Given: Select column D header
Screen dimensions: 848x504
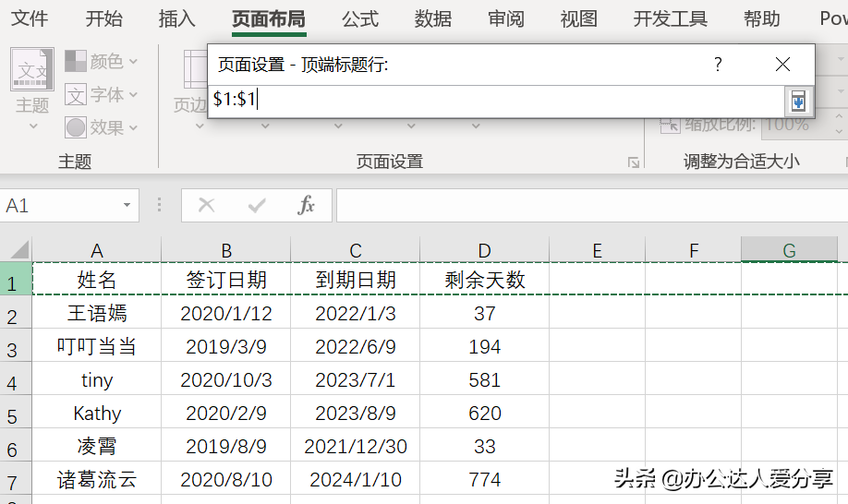Looking at the screenshot, I should coord(485,250).
